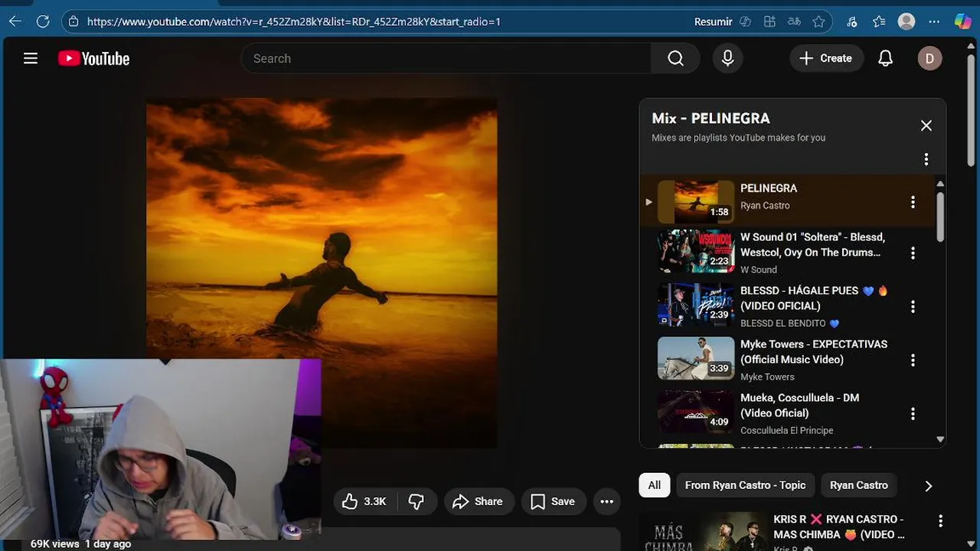Open the Favorites list icon in the Edge toolbar

click(879, 21)
